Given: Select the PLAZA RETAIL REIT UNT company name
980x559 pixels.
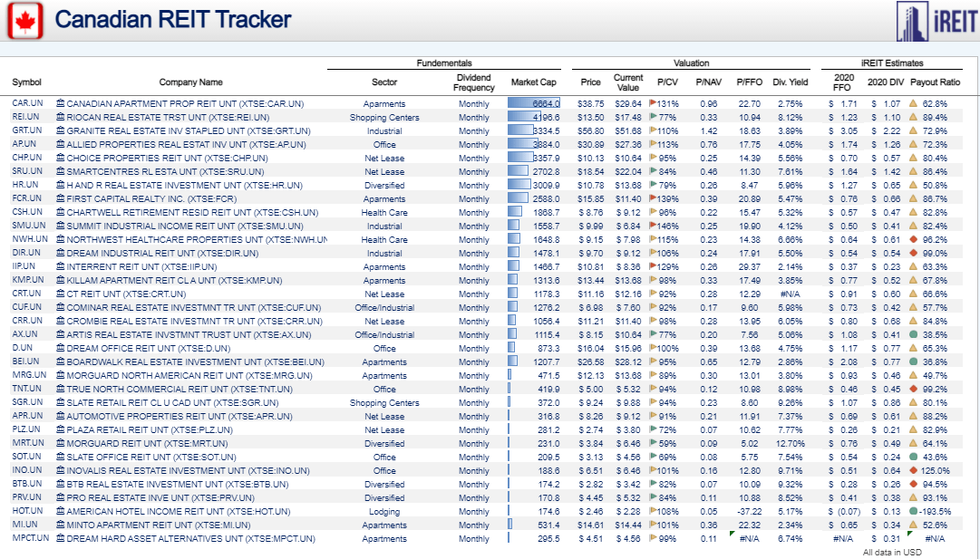Looking at the screenshot, I should 150,429.
